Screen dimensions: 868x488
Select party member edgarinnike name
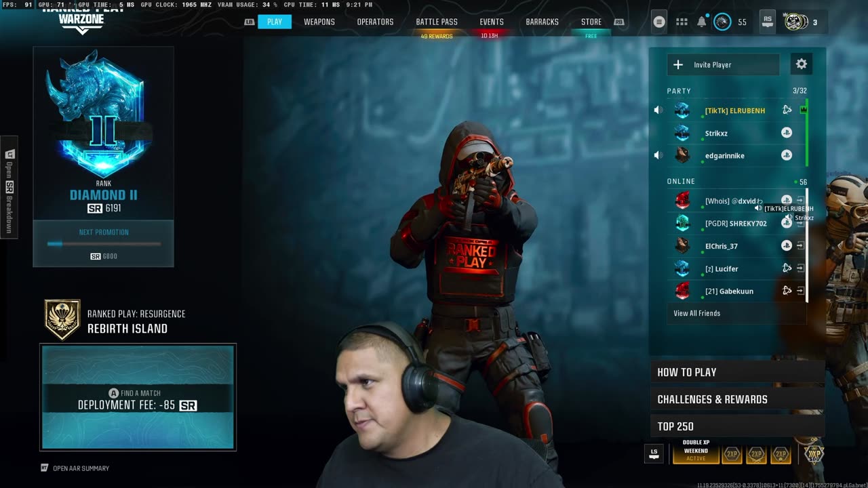pos(725,156)
